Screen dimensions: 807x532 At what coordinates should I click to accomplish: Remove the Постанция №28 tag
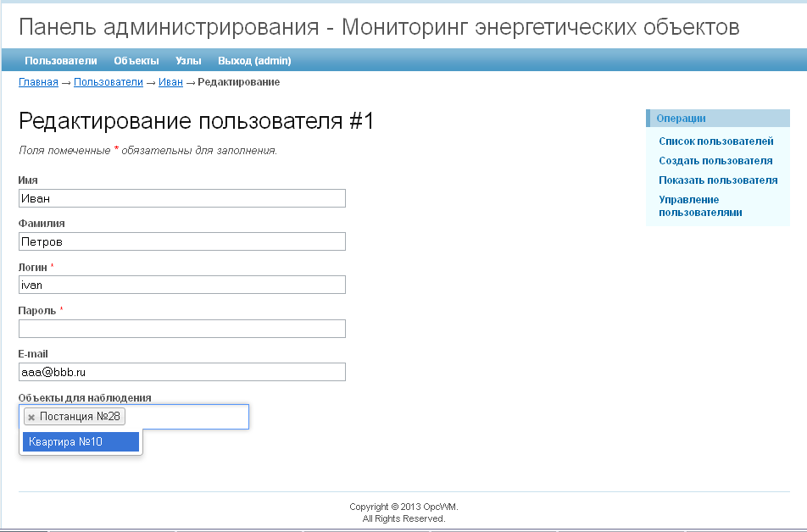click(x=31, y=418)
